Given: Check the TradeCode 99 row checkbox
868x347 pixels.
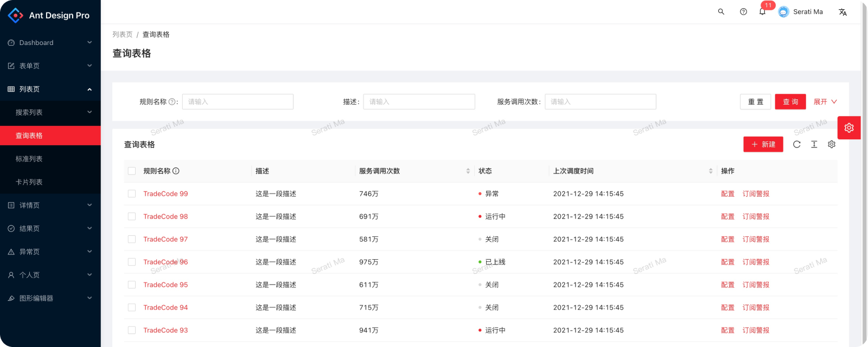Looking at the screenshot, I should [132, 194].
